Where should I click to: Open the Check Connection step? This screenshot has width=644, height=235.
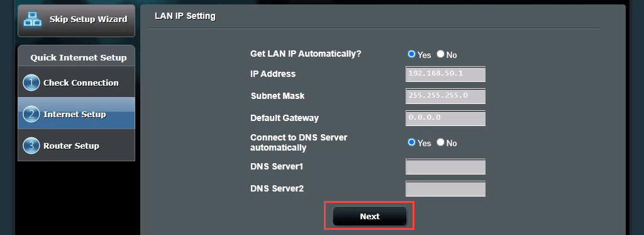[76, 82]
